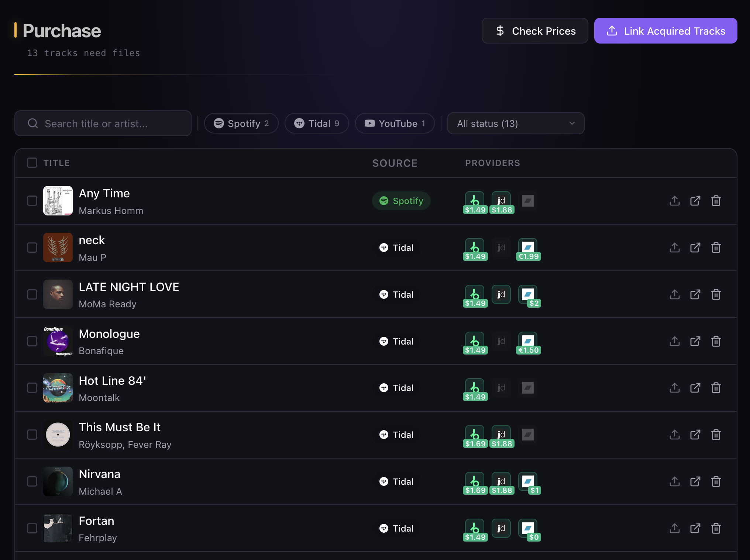This screenshot has height=560, width=750.
Task: Open external link for Fortan track
Action: point(695,528)
